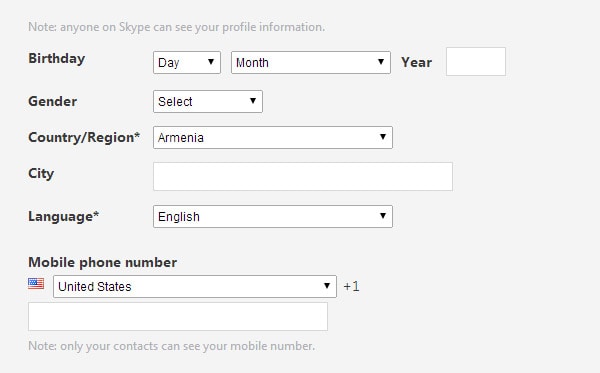Click the +1 country code text
The width and height of the screenshot is (600, 373).
click(x=351, y=286)
